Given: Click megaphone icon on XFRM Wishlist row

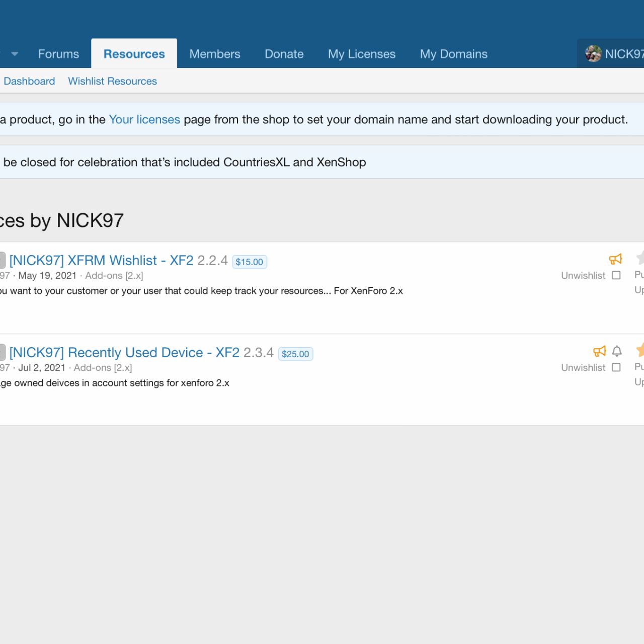Looking at the screenshot, I should (615, 259).
